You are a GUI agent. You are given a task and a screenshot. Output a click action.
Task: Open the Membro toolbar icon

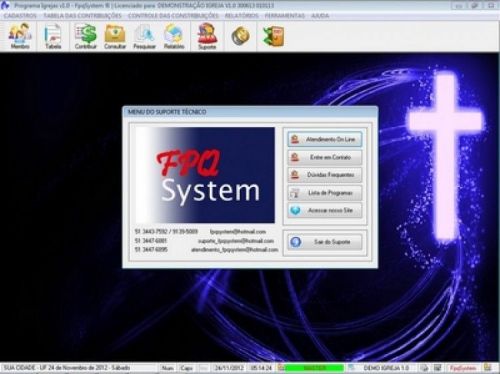point(20,36)
